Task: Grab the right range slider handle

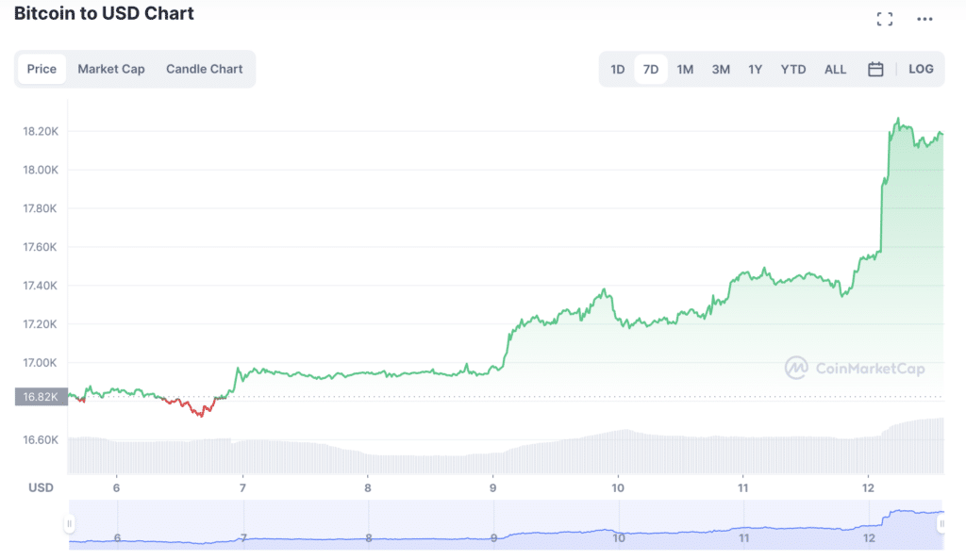Action: click(x=941, y=523)
